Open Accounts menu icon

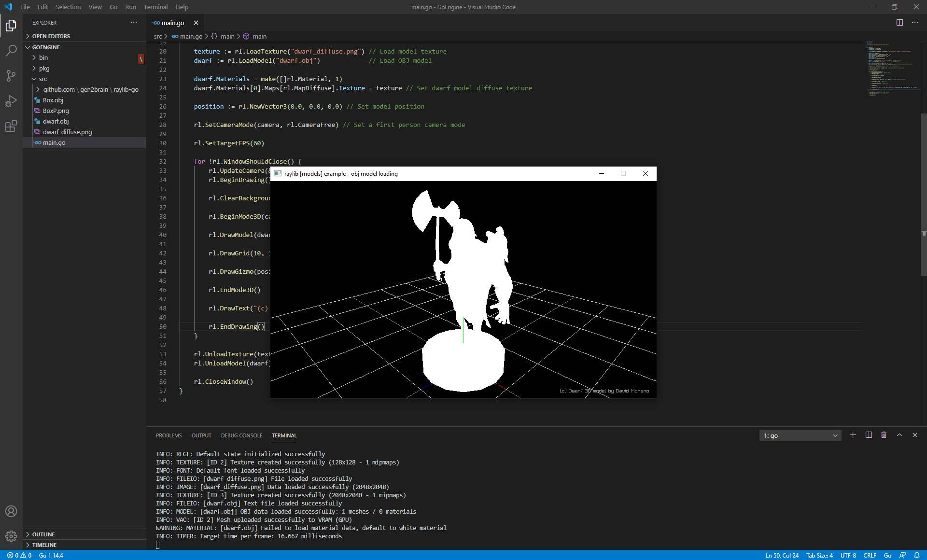tap(11, 511)
